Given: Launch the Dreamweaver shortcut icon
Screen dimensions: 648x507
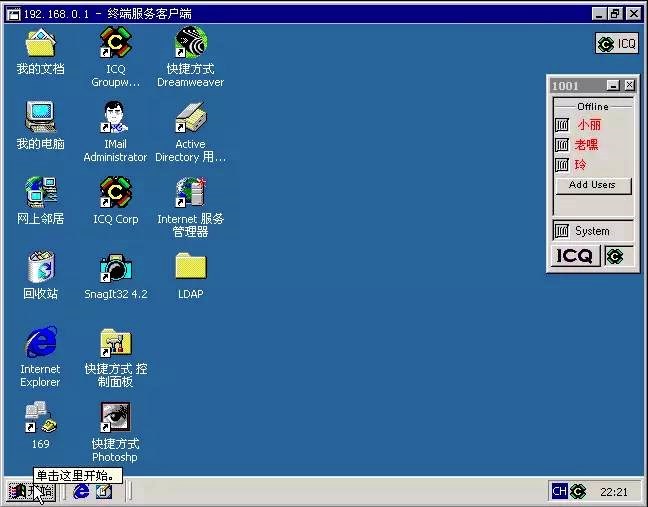Looking at the screenshot, I should point(190,44).
